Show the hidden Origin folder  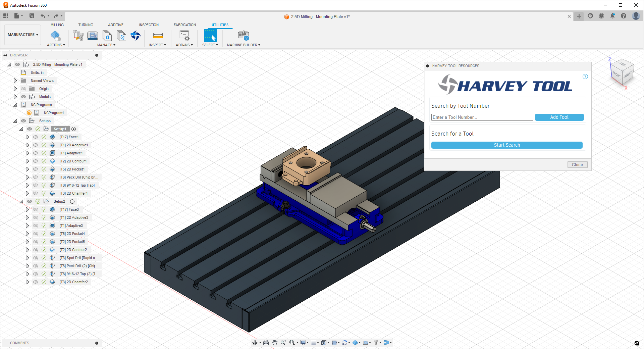[23, 89]
